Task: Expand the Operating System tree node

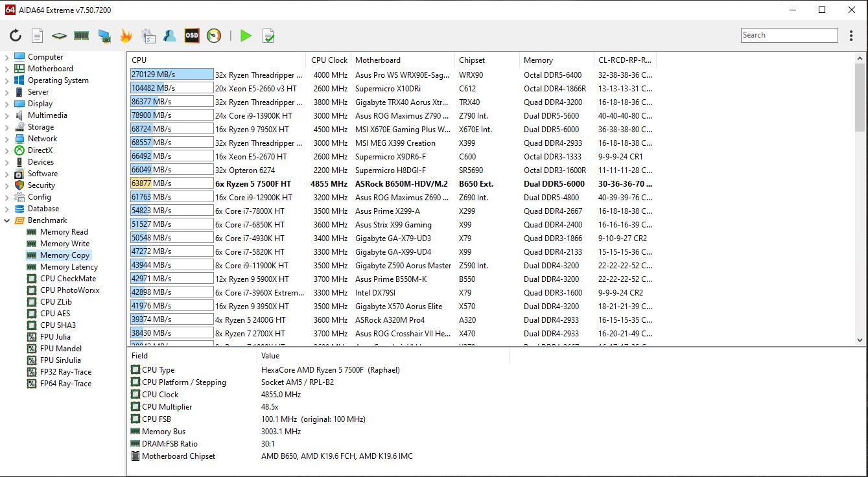Action: [6, 80]
